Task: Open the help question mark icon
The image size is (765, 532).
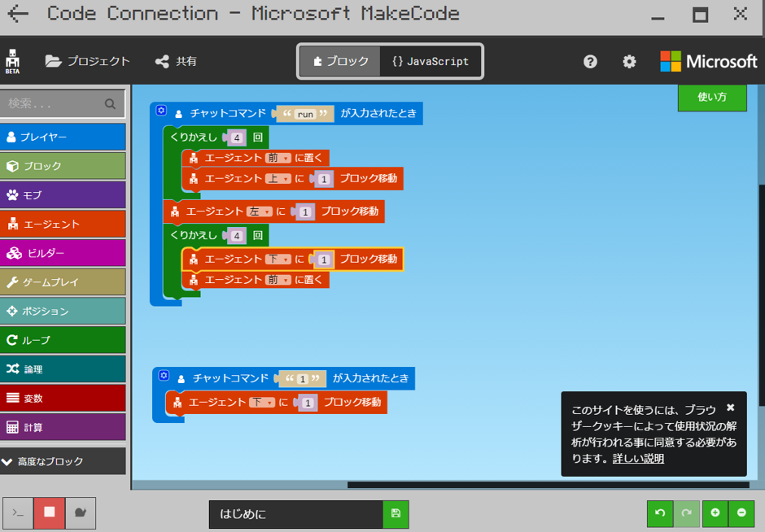Action: click(591, 62)
